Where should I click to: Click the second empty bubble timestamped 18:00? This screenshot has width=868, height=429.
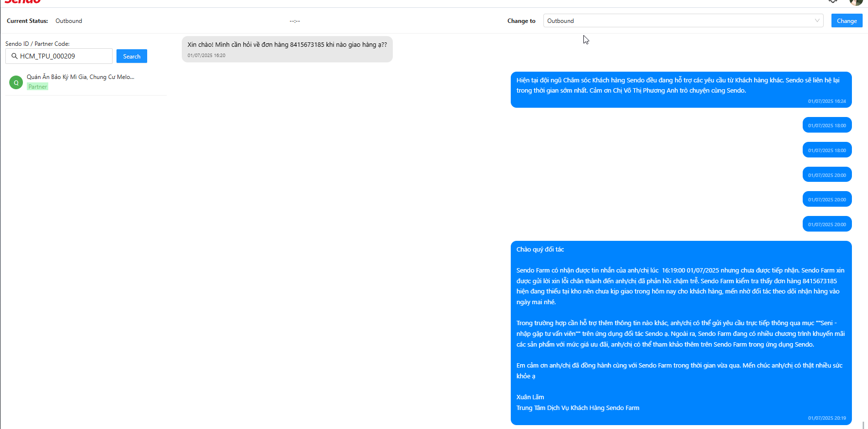coord(827,150)
